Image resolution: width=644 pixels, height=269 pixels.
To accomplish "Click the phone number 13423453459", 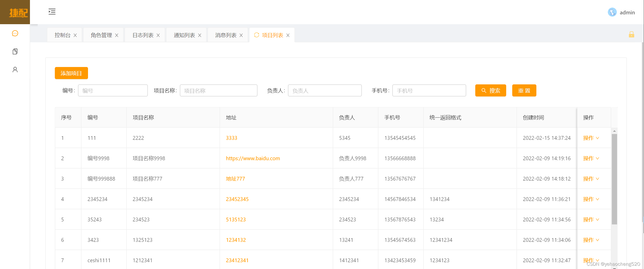I will click(400, 260).
